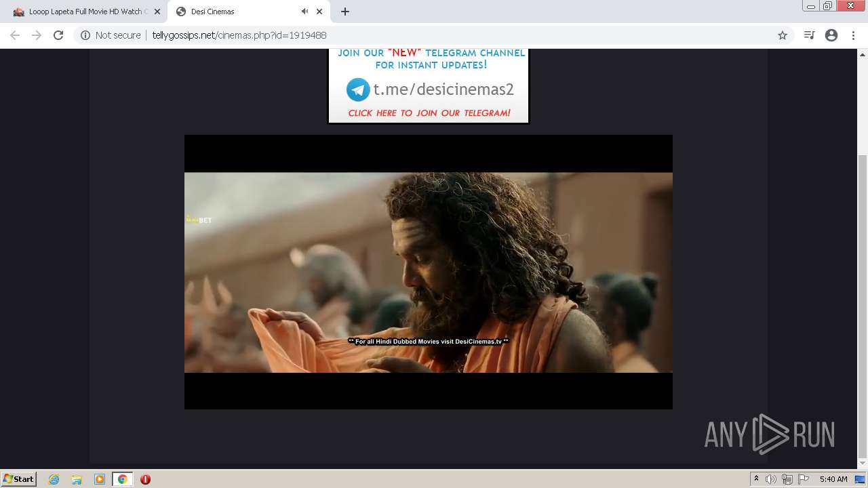Click "Click here to join our Telegram!"

point(429,113)
